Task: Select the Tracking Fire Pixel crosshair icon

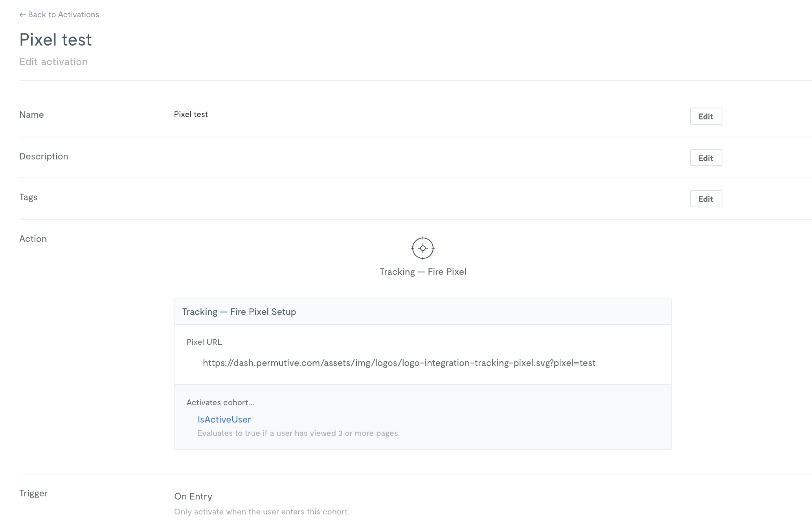Action: point(423,248)
